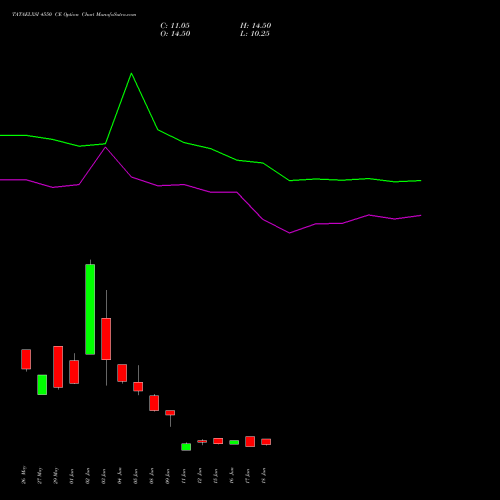
Task: Click the 18 Jun date label
Action: click(x=264, y=476)
